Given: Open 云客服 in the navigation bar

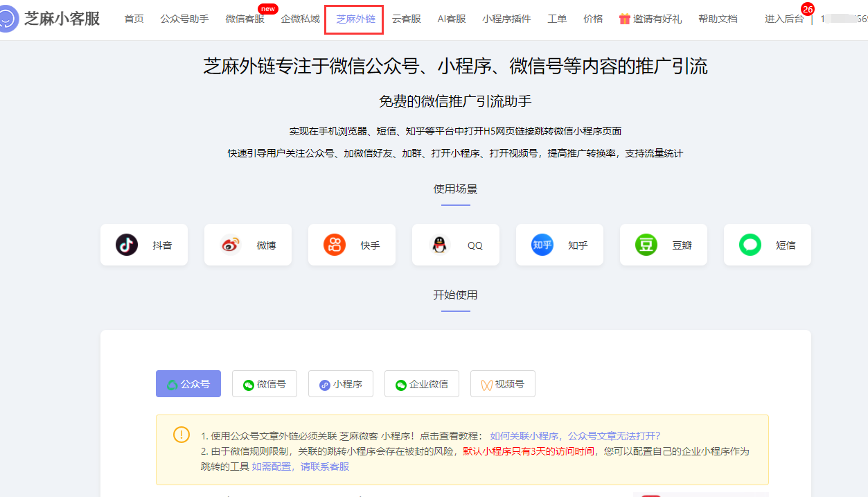Looking at the screenshot, I should (407, 19).
